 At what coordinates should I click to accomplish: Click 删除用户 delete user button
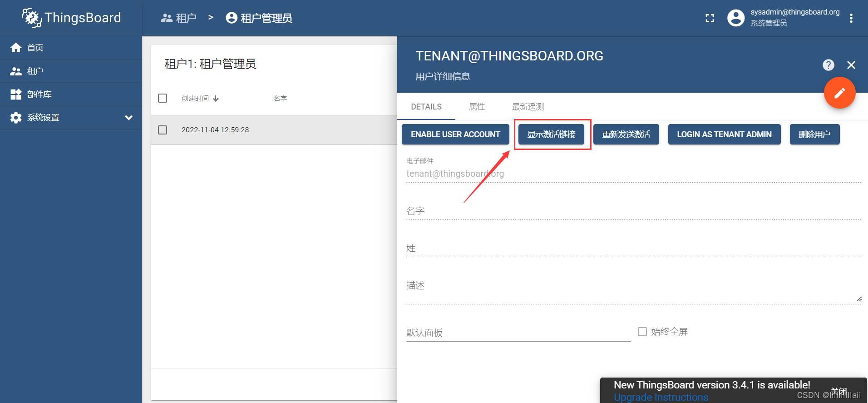[814, 134]
